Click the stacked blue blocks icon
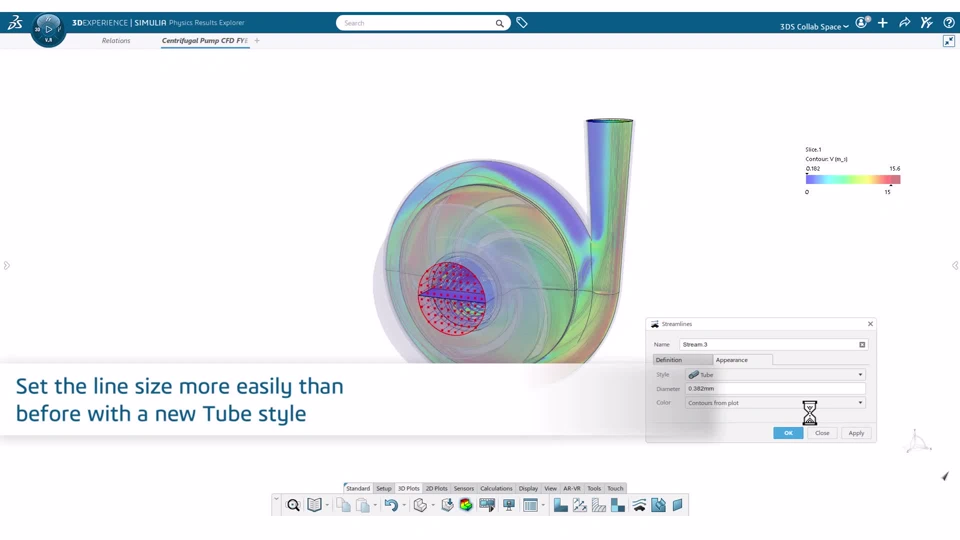Screen dimensions: 960x540 (618, 505)
